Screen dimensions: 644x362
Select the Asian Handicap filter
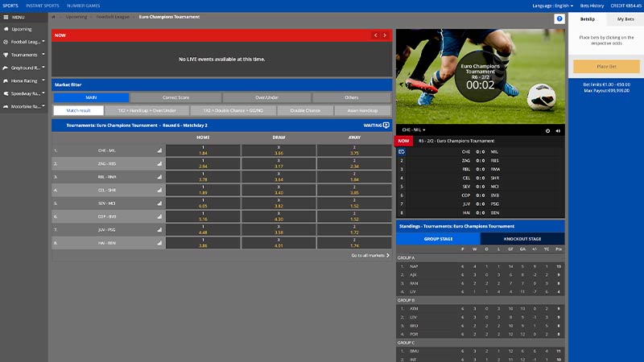pyautogui.click(x=363, y=110)
